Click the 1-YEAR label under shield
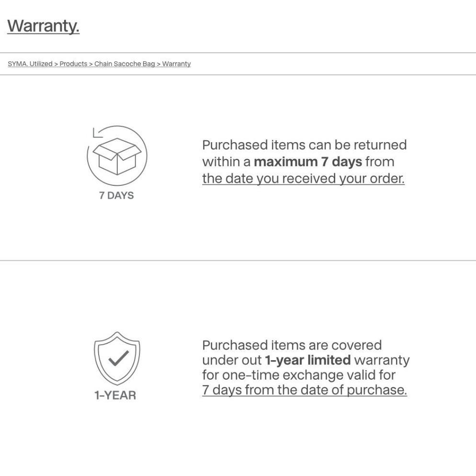 [x=115, y=395]
